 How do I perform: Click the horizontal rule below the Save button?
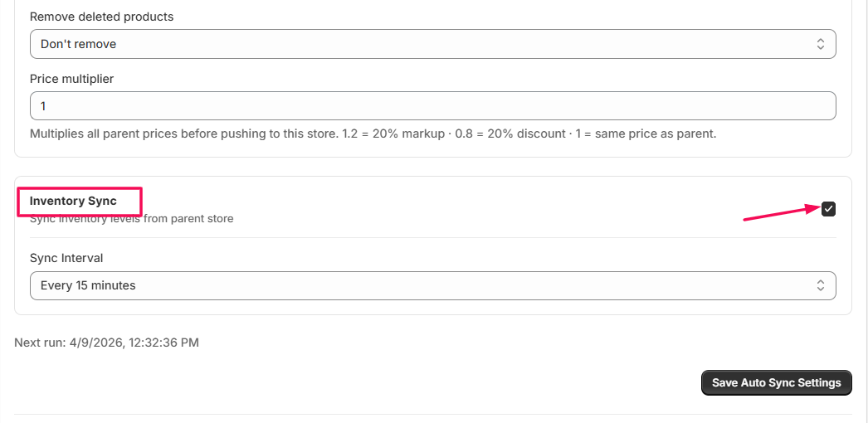point(432,414)
